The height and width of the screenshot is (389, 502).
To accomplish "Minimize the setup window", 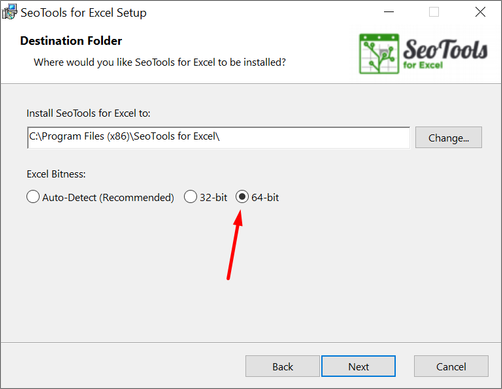I will pos(389,12).
